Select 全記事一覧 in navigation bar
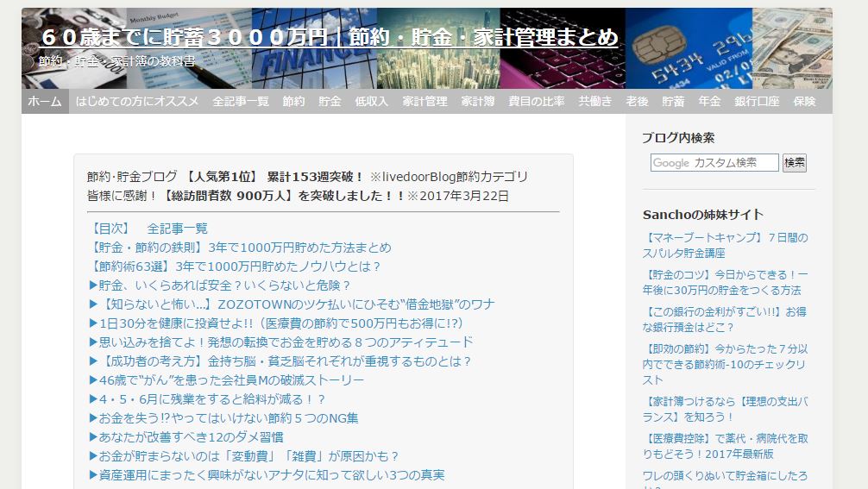This screenshot has width=868, height=489. pos(241,102)
